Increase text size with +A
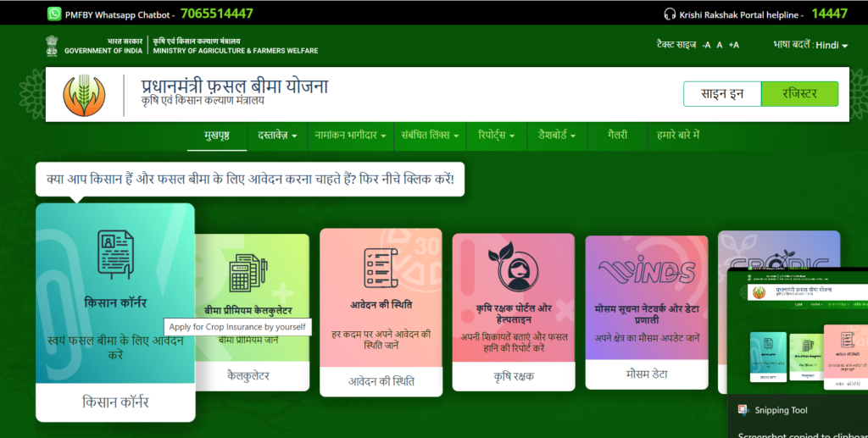 pos(733,46)
